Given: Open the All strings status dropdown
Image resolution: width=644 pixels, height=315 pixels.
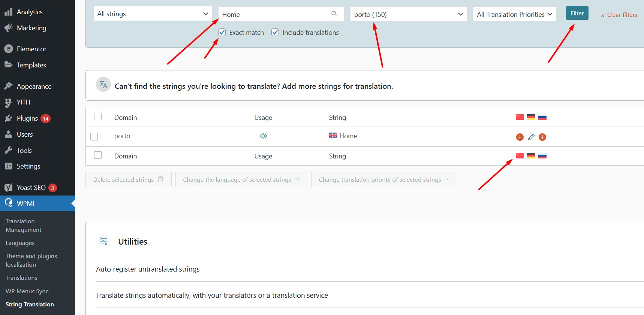Looking at the screenshot, I should 153,14.
